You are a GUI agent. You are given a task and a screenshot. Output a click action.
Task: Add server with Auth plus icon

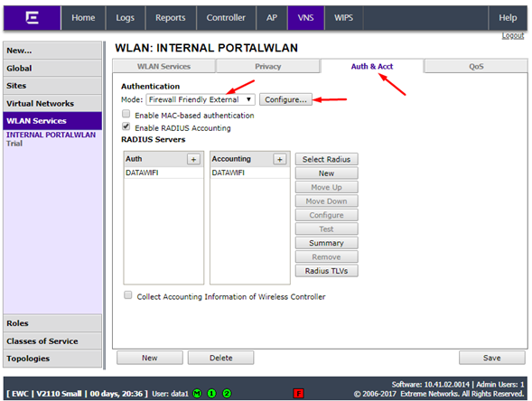[x=193, y=159]
